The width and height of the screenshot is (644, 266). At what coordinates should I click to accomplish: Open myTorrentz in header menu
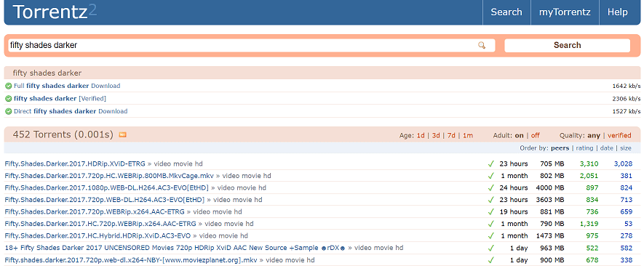click(565, 12)
